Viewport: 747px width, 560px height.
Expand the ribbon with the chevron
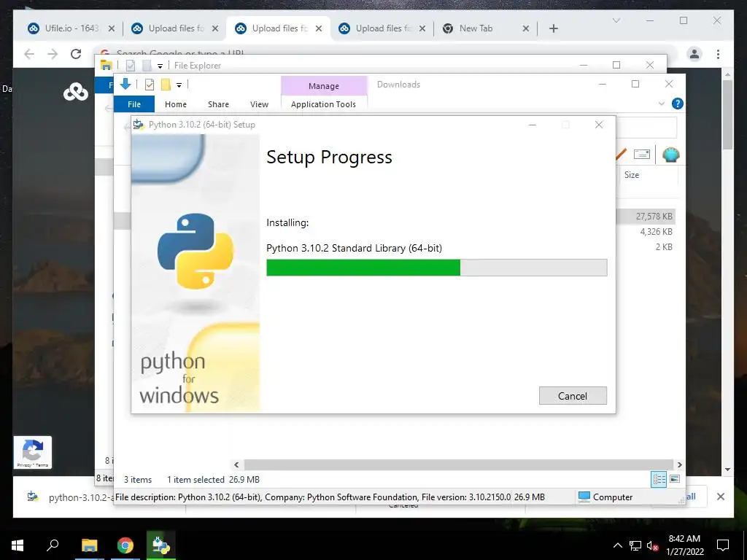click(x=661, y=104)
